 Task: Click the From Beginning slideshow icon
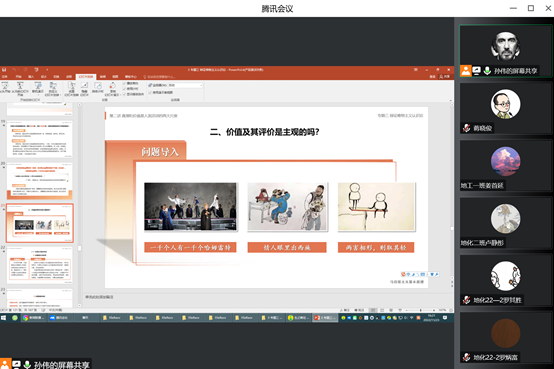tap(5, 86)
